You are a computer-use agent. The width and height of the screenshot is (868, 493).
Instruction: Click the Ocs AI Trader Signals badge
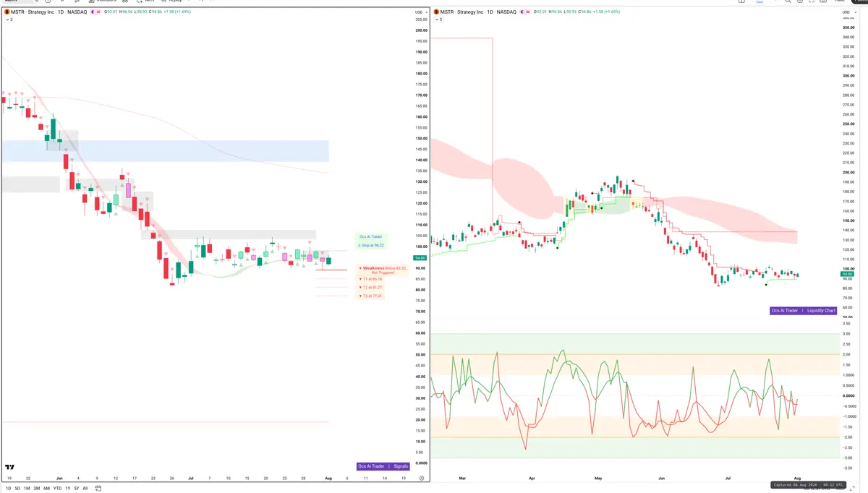[x=383, y=466]
